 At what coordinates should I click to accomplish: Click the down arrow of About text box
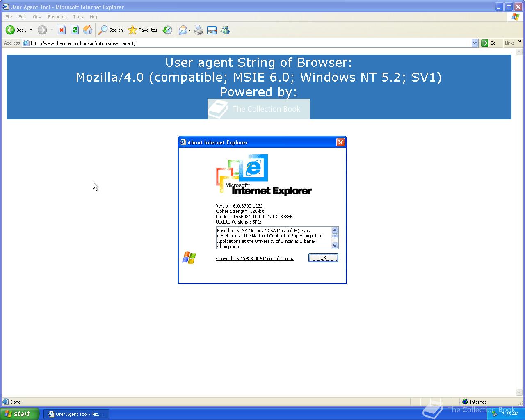[x=335, y=245]
